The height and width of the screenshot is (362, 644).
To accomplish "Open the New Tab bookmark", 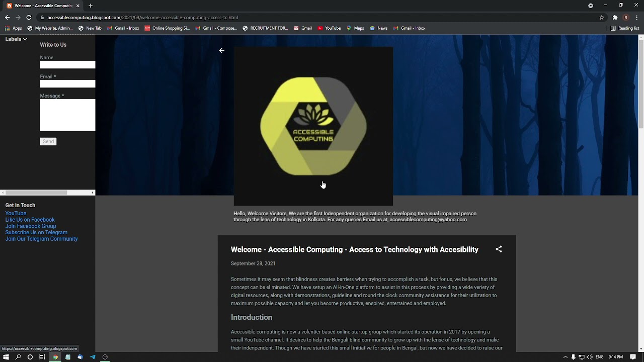I will [90, 28].
